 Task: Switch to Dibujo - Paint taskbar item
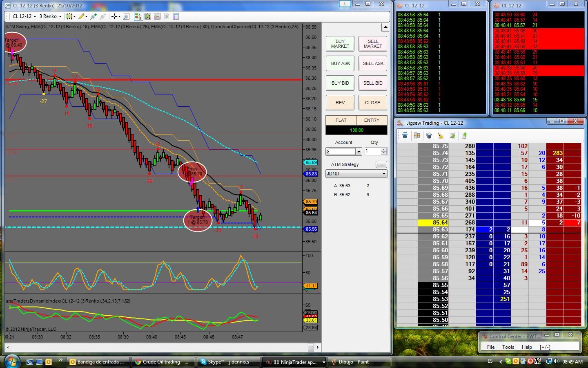click(x=359, y=362)
